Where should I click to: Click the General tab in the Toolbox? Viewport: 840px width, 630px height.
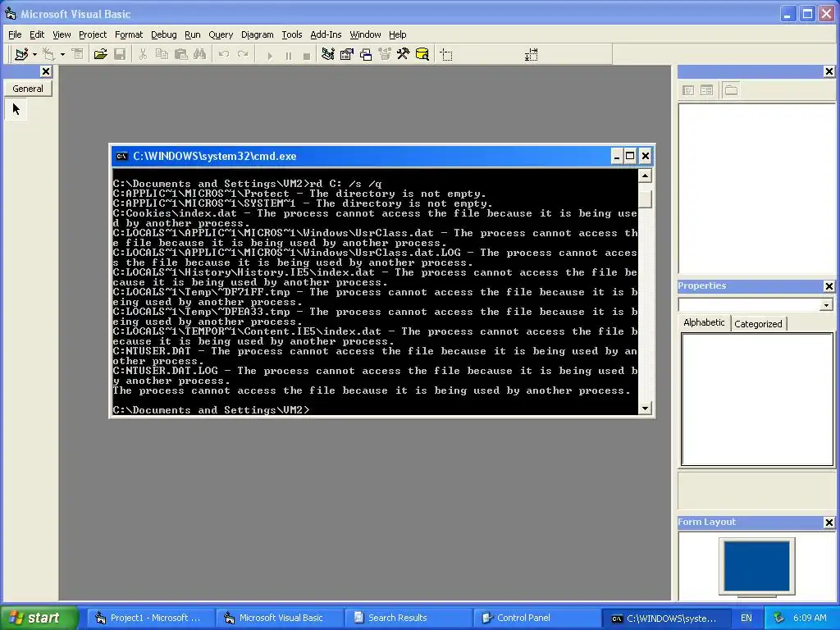(28, 89)
